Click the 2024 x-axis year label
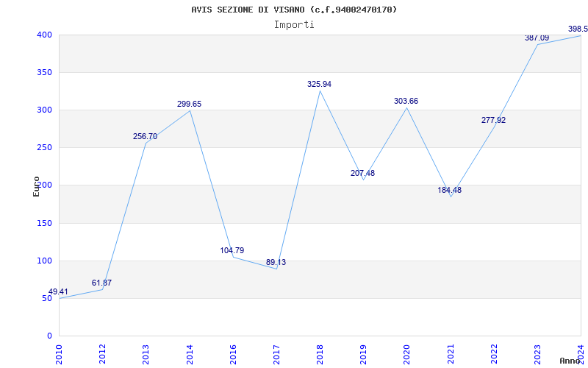 tap(581, 354)
